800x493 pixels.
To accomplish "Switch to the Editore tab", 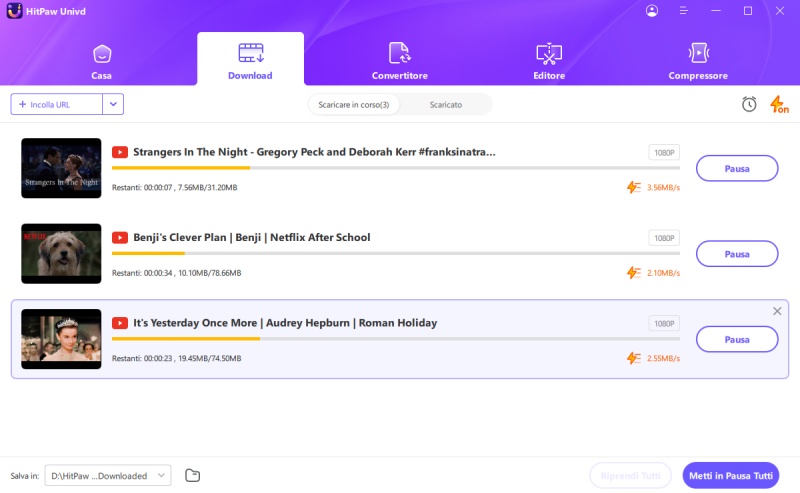I will tap(549, 62).
